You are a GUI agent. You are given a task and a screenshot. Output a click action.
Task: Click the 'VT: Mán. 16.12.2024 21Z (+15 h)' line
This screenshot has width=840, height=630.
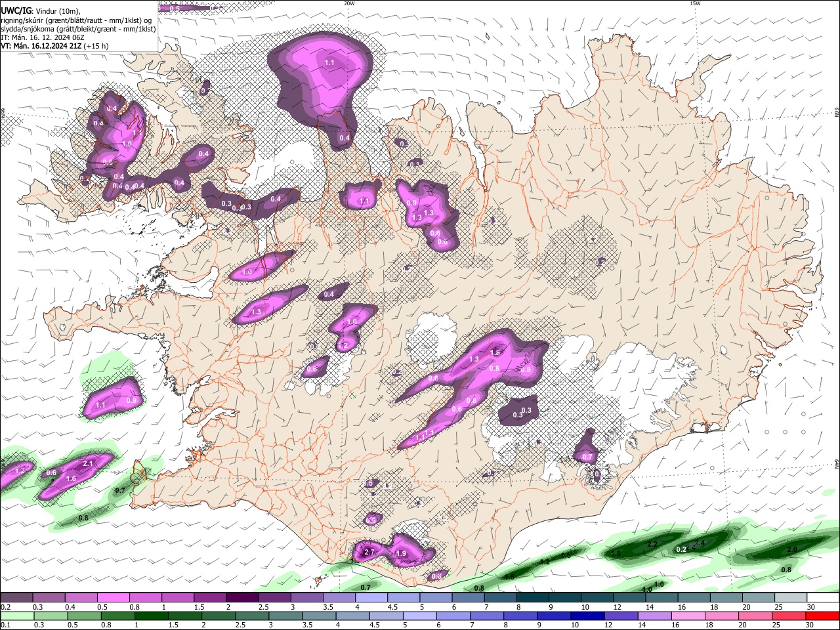pyautogui.click(x=54, y=46)
